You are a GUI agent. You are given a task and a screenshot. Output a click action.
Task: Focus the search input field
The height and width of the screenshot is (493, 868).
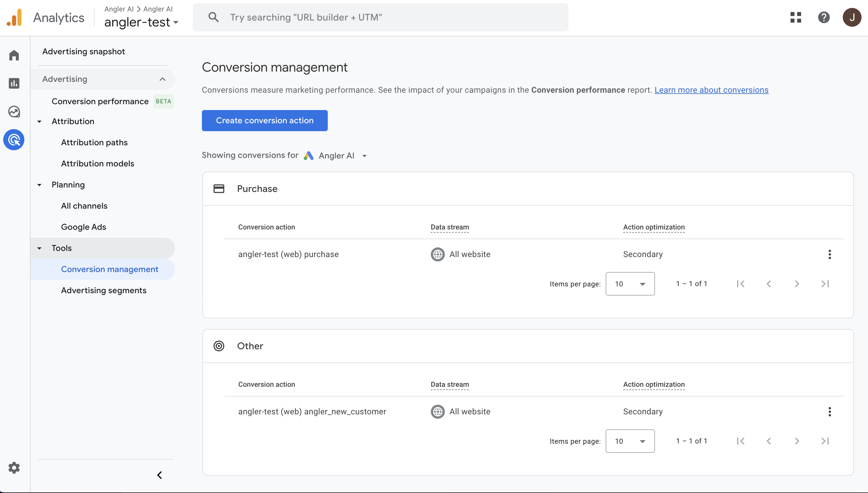click(381, 17)
